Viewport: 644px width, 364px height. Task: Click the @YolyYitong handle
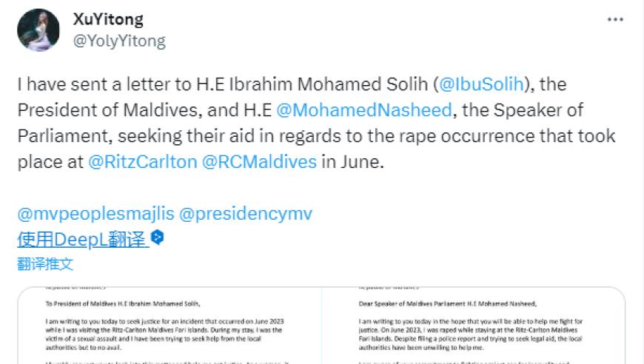pyautogui.click(x=119, y=40)
